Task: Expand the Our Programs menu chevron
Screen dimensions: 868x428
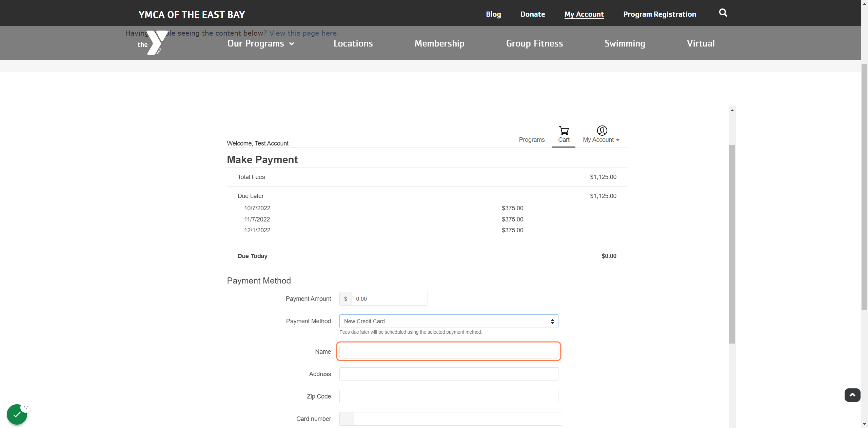Action: [x=292, y=44]
